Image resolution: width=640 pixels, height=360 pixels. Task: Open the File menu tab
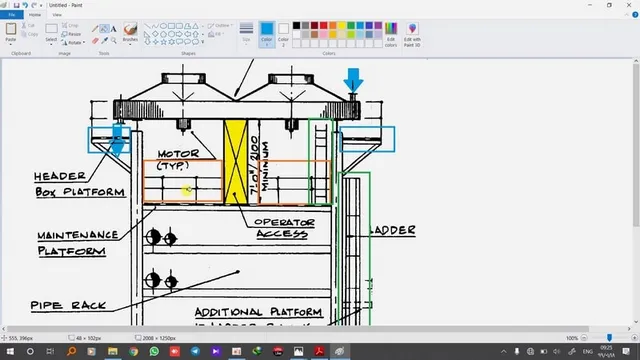point(11,15)
